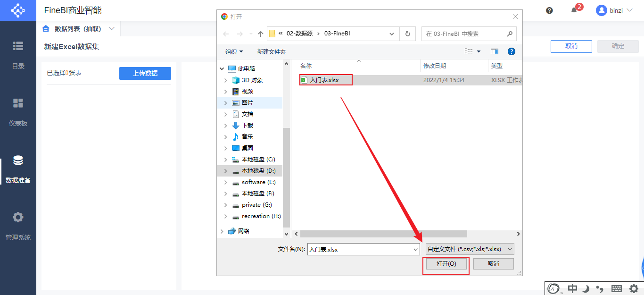Open the 管理系统 gear sidebar icon
The height and width of the screenshot is (295, 644).
pos(18,217)
